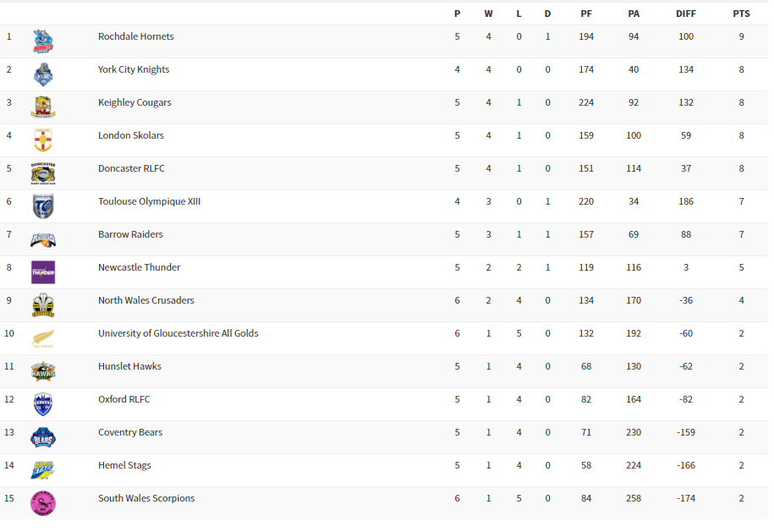This screenshot has height=532, width=774.
Task: Click the South Wales Scorpions pink logo
Action: 43,503
